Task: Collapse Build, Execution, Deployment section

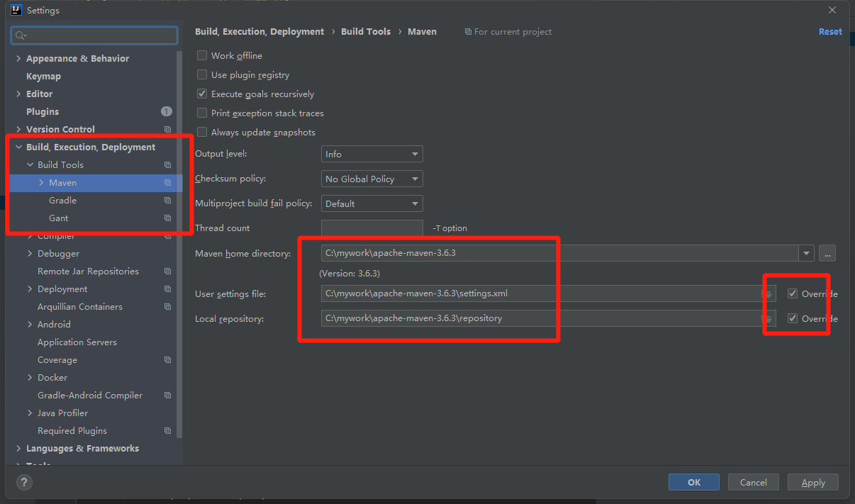Action: [18, 147]
